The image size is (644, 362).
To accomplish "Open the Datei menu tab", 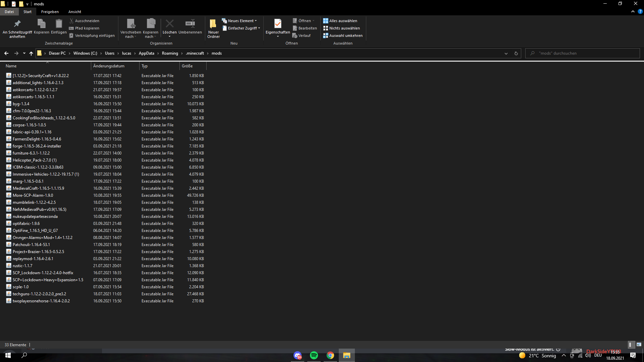I will pos(9,12).
